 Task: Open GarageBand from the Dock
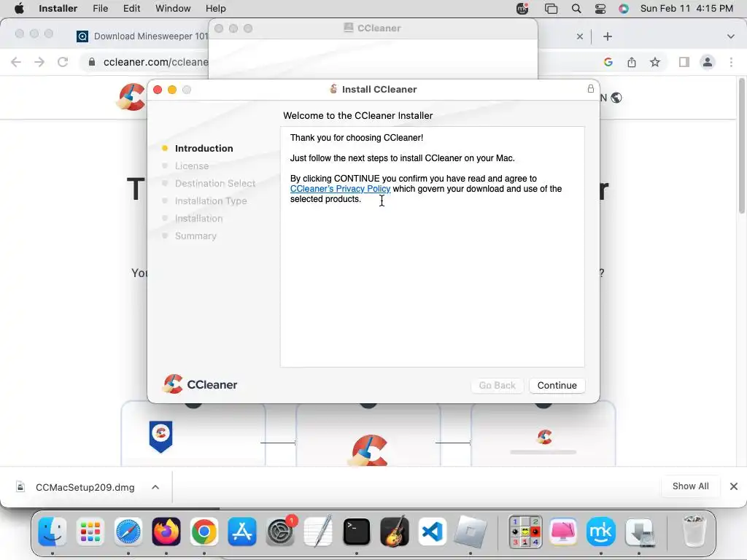point(395,531)
